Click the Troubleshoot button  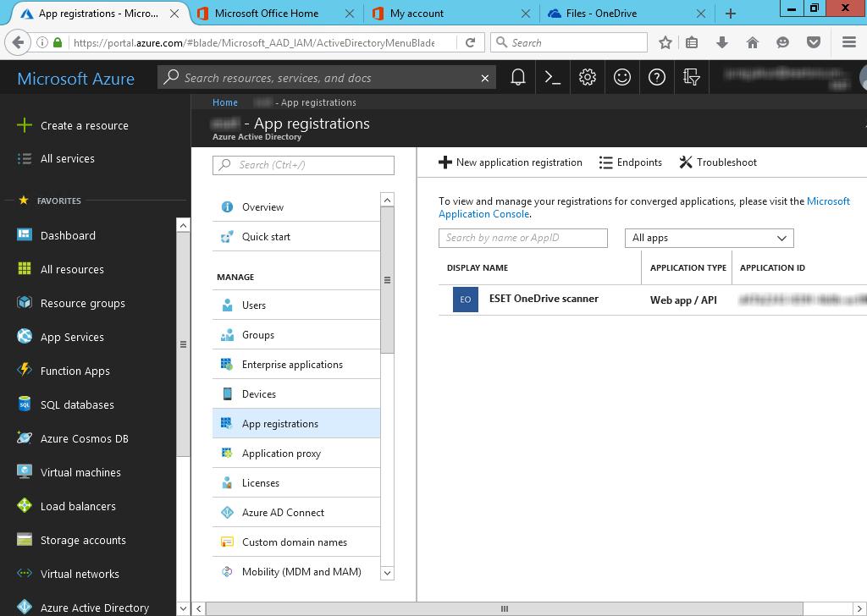718,162
